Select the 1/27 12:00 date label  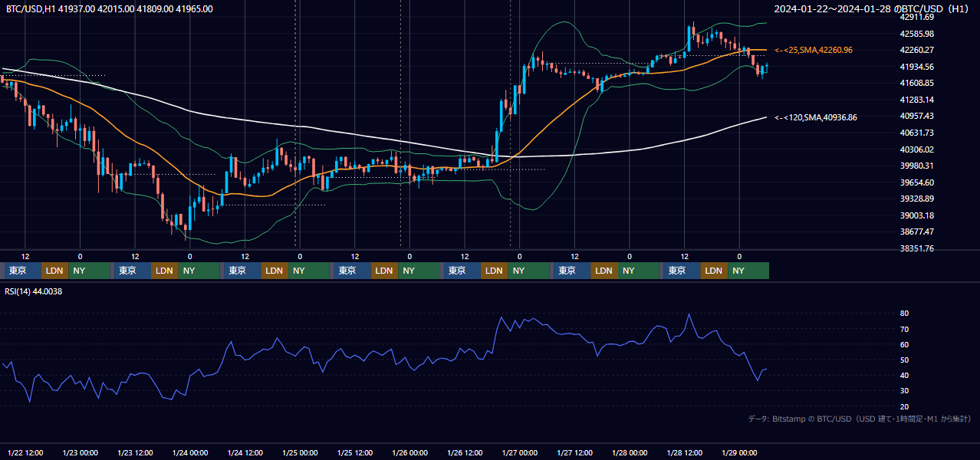(574, 452)
